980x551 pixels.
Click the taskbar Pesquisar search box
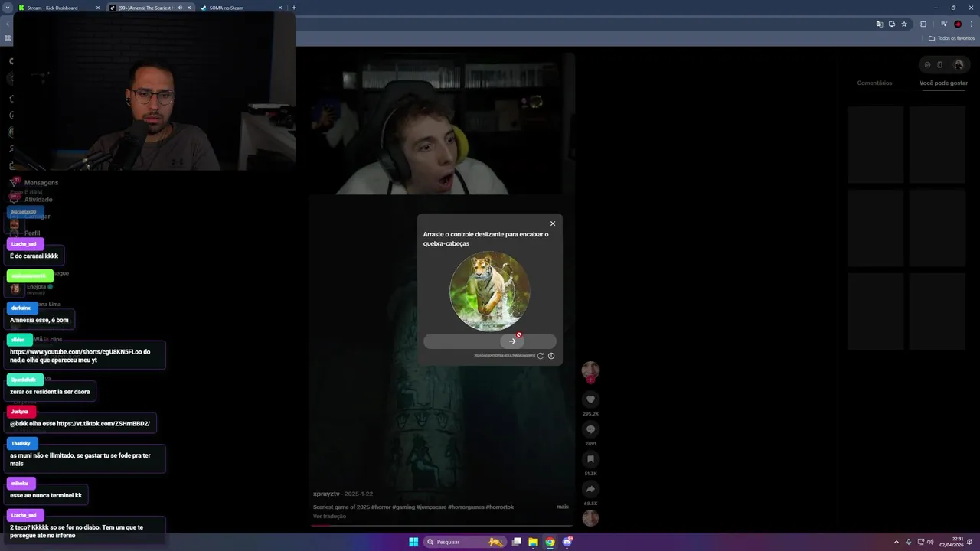(465, 542)
